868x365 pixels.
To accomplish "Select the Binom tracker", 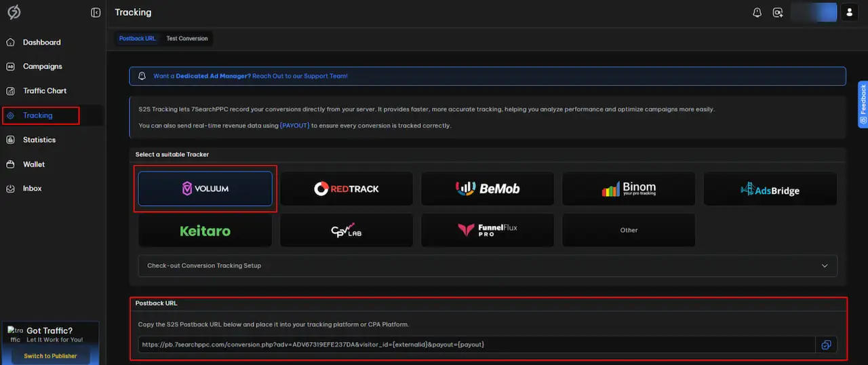I will pos(629,189).
